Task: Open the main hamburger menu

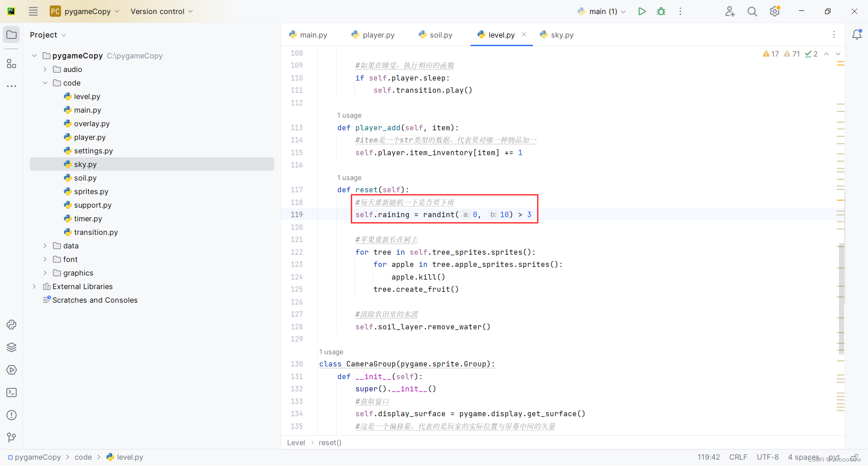Action: click(33, 11)
